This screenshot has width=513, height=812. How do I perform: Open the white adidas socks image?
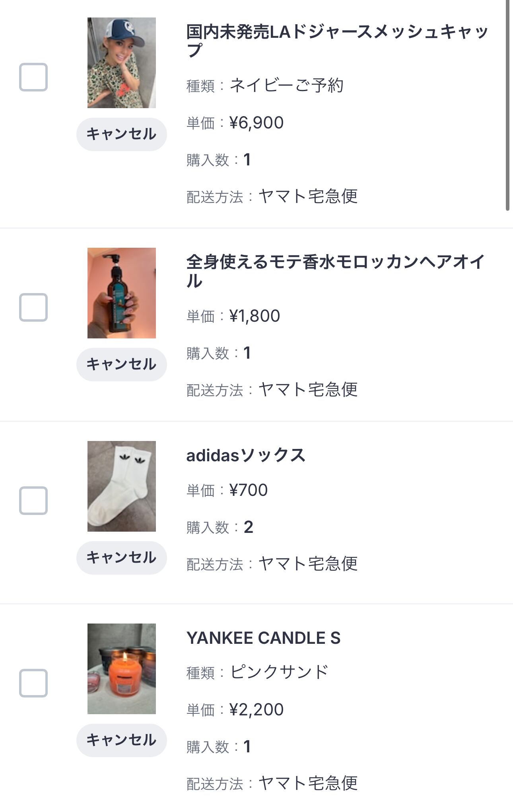(x=122, y=486)
